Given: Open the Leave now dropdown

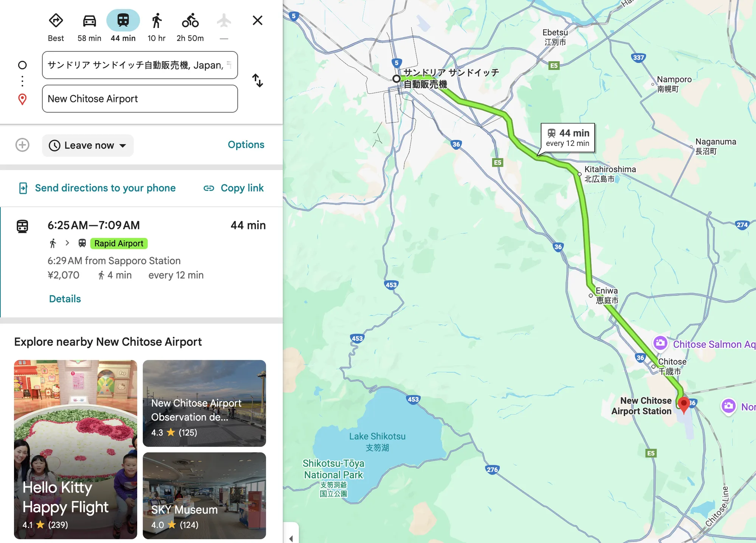Looking at the screenshot, I should (88, 145).
